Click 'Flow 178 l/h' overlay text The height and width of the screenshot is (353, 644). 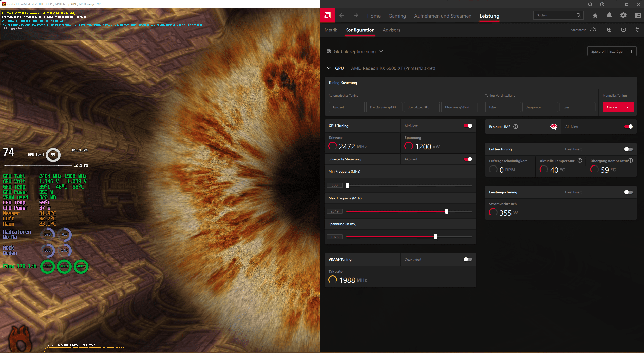pos(20,266)
